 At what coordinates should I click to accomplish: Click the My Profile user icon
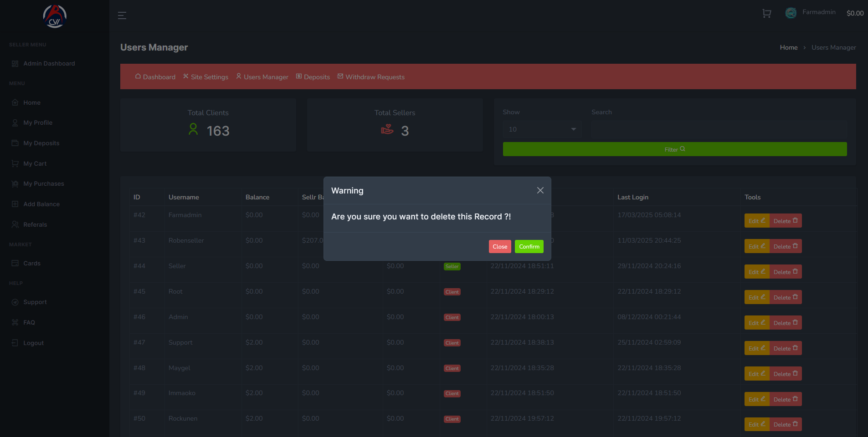15,123
